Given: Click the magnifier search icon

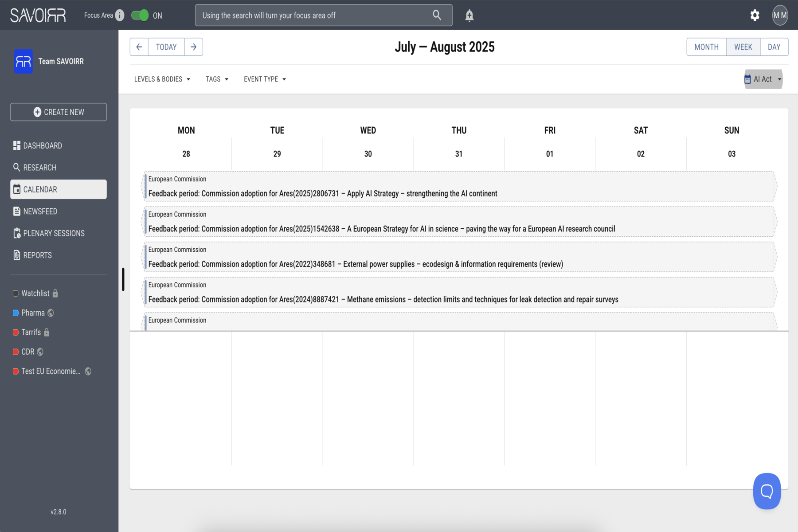Looking at the screenshot, I should (437, 16).
